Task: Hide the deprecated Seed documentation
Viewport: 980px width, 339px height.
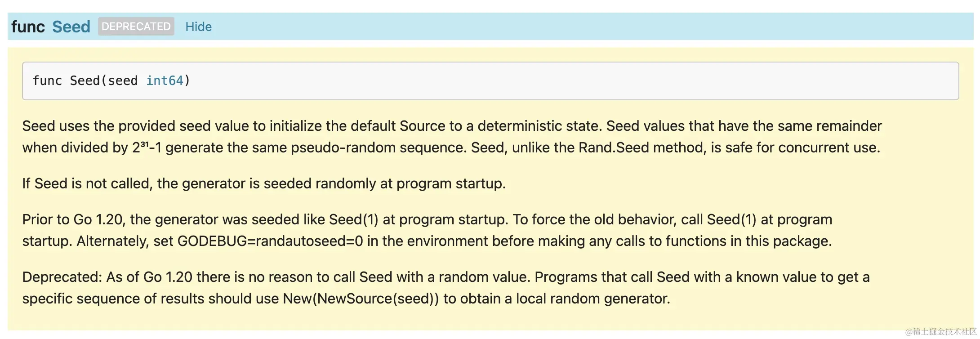Action: [x=198, y=27]
